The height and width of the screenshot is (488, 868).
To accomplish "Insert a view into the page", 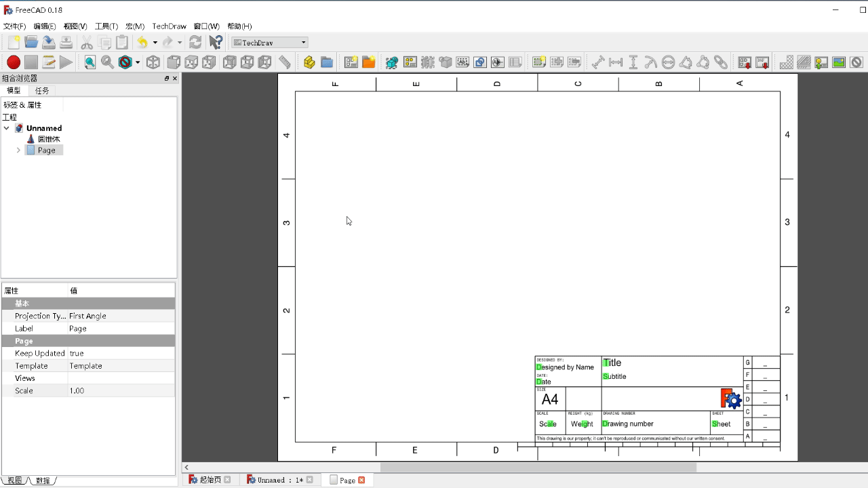I will pos(392,62).
